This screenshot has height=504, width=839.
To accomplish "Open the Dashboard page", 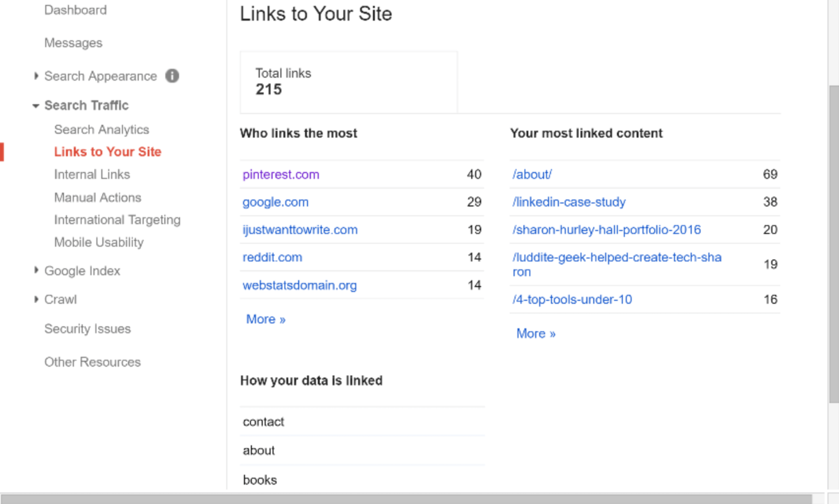I will click(75, 10).
